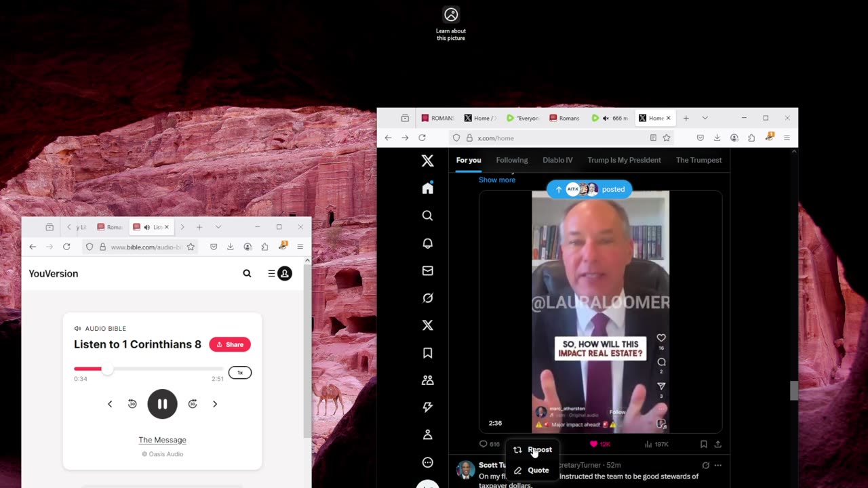Click the audio progress slider handle
The height and width of the screenshot is (488, 868).
pos(107,369)
